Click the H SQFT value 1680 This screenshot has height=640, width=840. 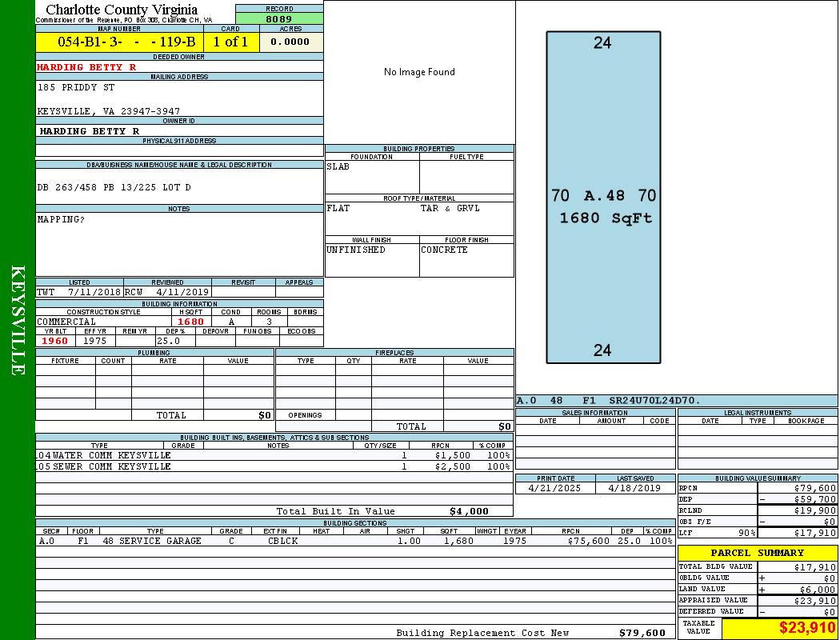(x=191, y=322)
